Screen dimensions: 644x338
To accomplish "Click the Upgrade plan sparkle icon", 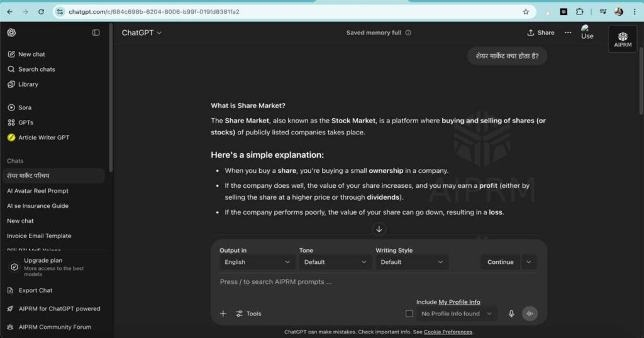I will click(x=14, y=266).
